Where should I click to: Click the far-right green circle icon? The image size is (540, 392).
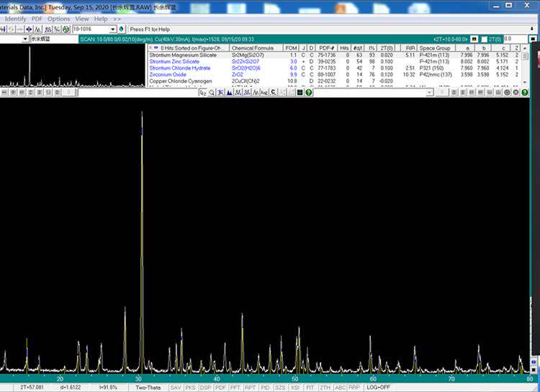(x=524, y=93)
